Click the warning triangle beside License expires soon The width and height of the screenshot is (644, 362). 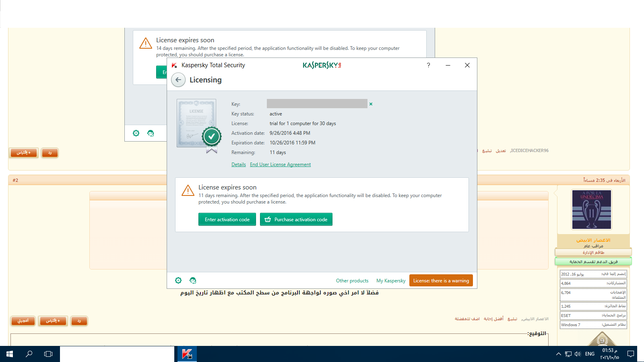click(x=188, y=191)
